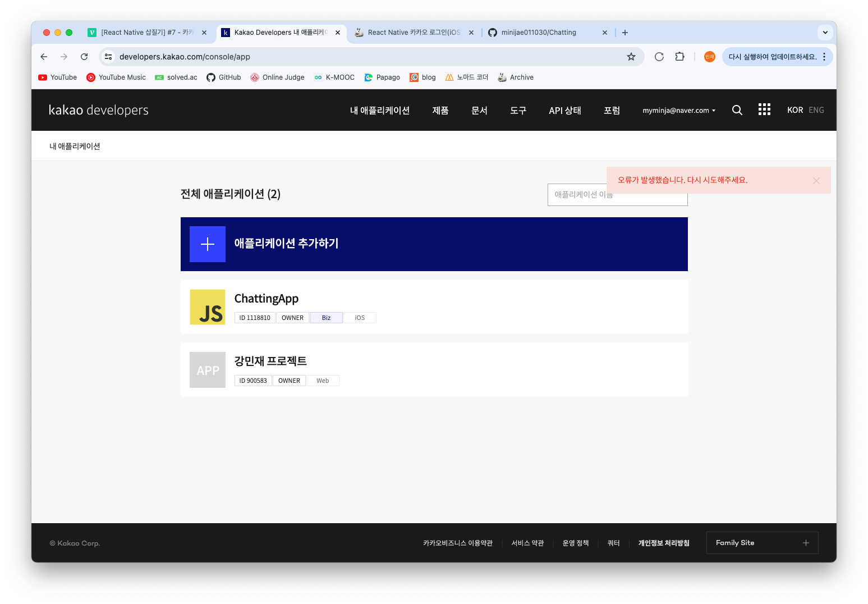Screen dimensions: 868x604
Task: Open the kakao app grid menu
Action: pos(764,109)
